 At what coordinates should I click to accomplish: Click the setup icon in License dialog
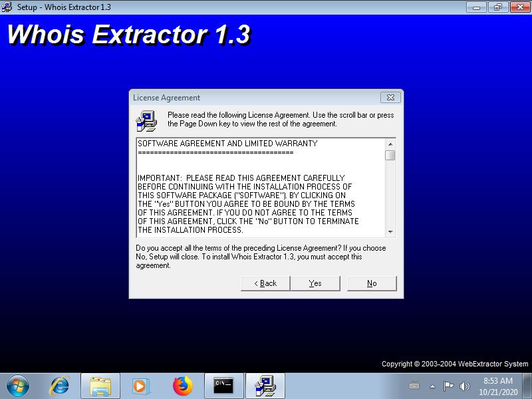(x=146, y=121)
